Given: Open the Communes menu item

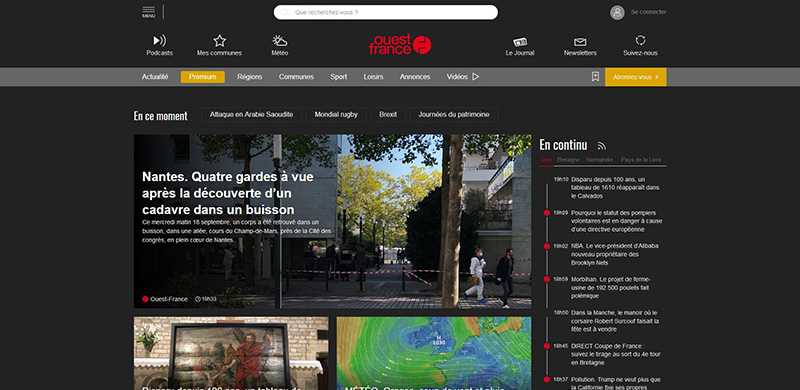Looking at the screenshot, I should pyautogui.click(x=296, y=77).
